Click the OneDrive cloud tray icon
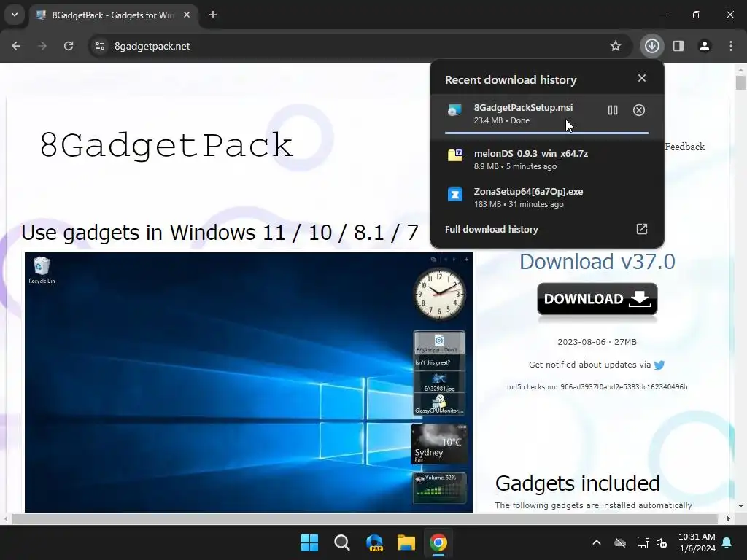747x560 pixels. point(620,542)
